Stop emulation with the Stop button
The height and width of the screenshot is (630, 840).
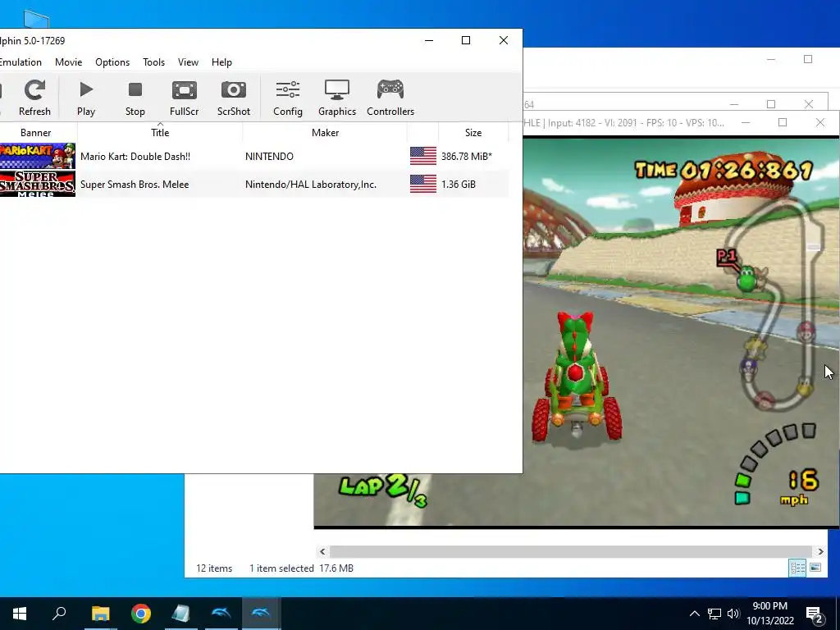[x=135, y=97]
